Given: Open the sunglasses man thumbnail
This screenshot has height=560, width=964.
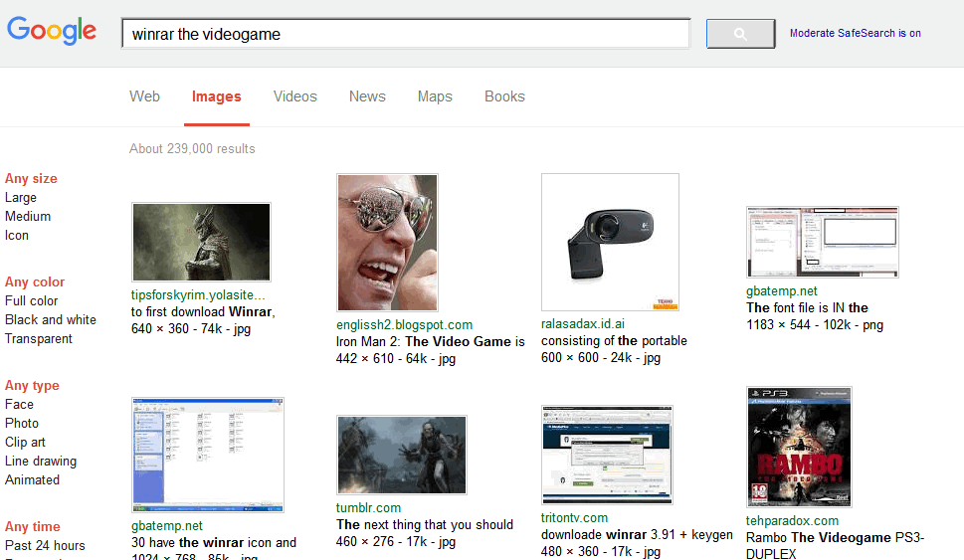Looking at the screenshot, I should tap(387, 242).
